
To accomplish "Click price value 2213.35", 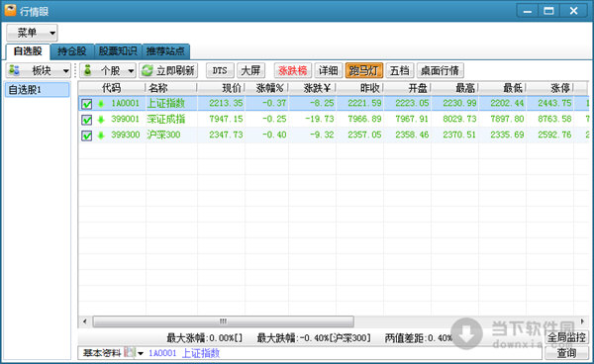I will click(226, 103).
